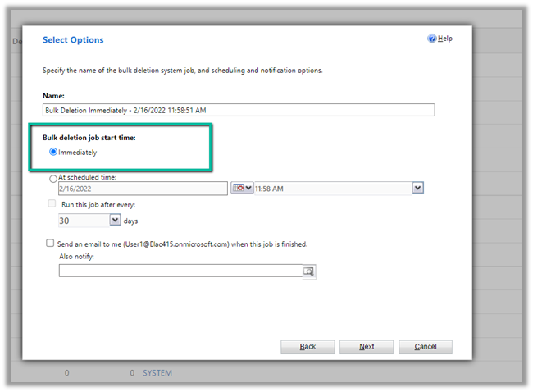This screenshot has height=392, width=533.
Task: Click the bulk deletion Name input field
Action: [x=239, y=110]
